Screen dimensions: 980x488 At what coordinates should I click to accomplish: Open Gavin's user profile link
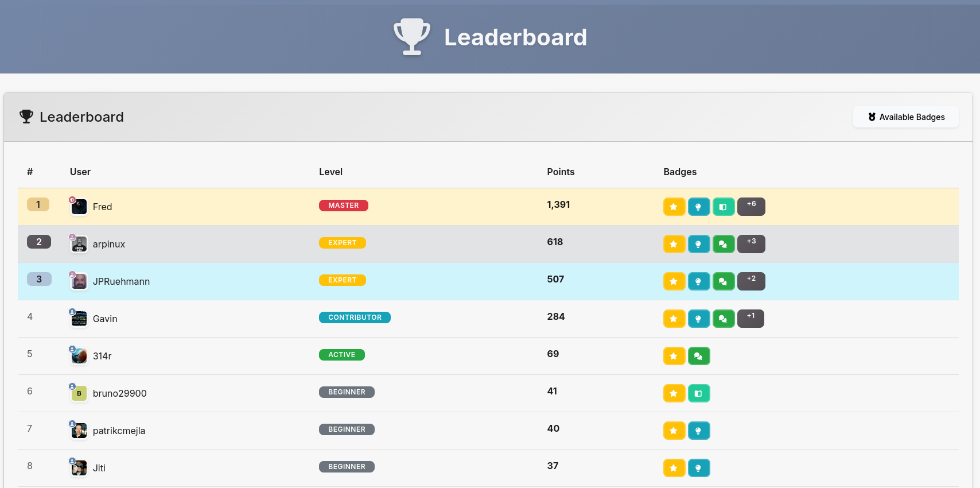pyautogui.click(x=105, y=319)
